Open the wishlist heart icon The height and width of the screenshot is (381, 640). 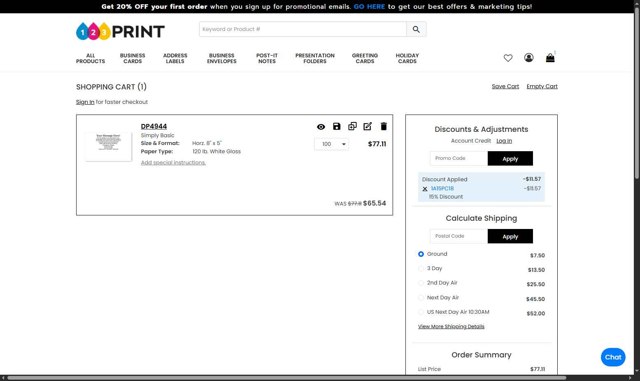point(508,58)
